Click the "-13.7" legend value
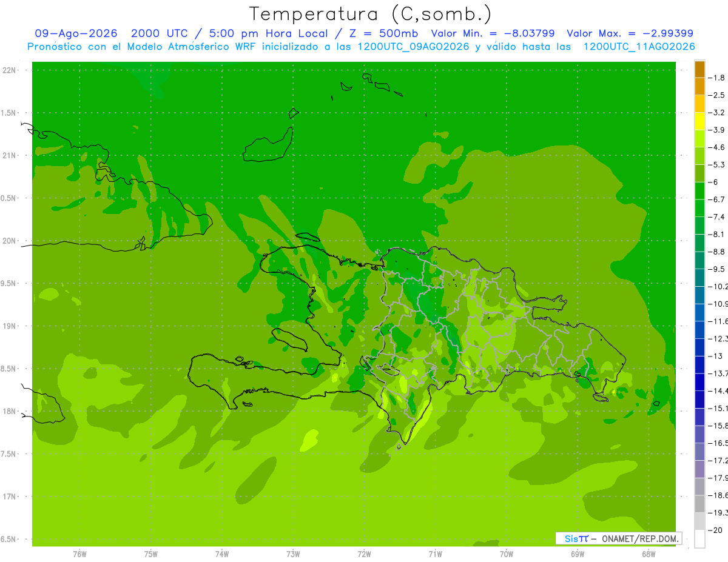The image size is (728, 562). pos(718,373)
